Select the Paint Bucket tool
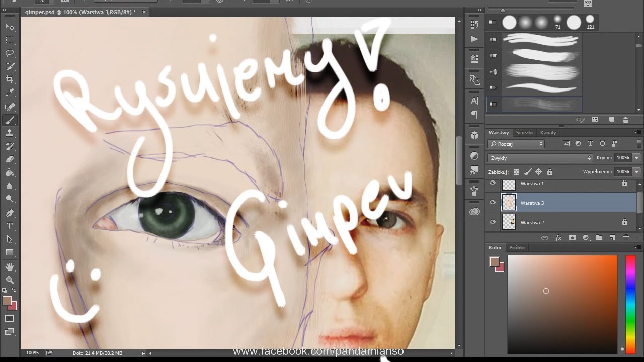This screenshot has height=362, width=644. 10,173
